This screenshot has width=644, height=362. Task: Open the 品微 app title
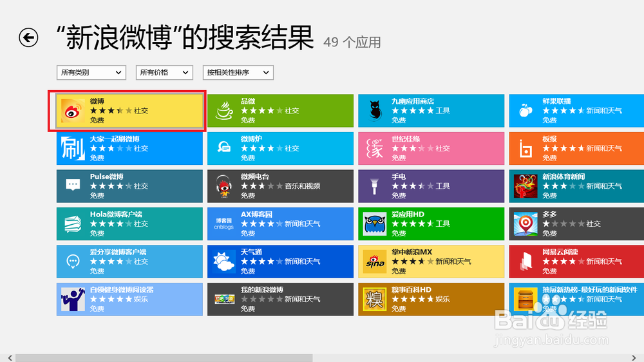pyautogui.click(x=248, y=101)
